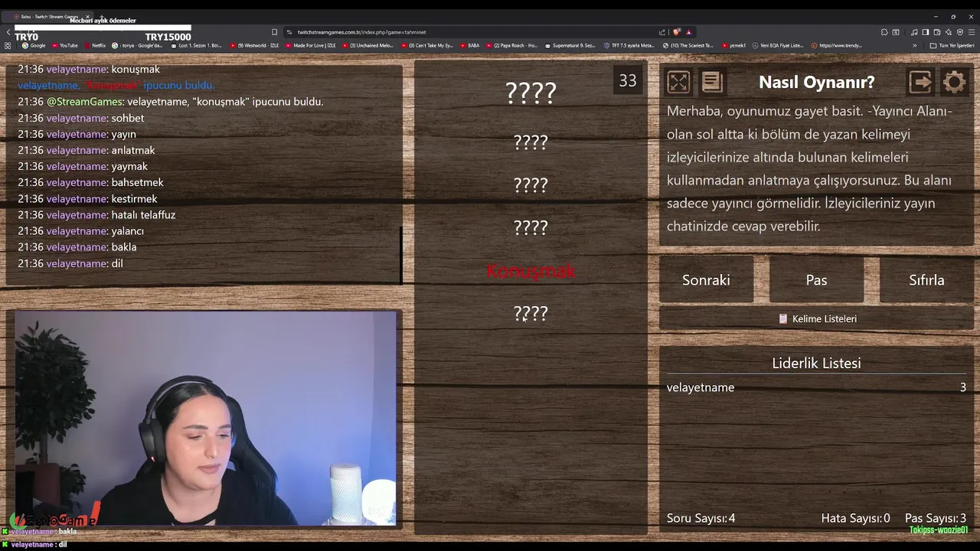Click the Sonraki button
Viewport: 980px width, 551px height.
(706, 280)
